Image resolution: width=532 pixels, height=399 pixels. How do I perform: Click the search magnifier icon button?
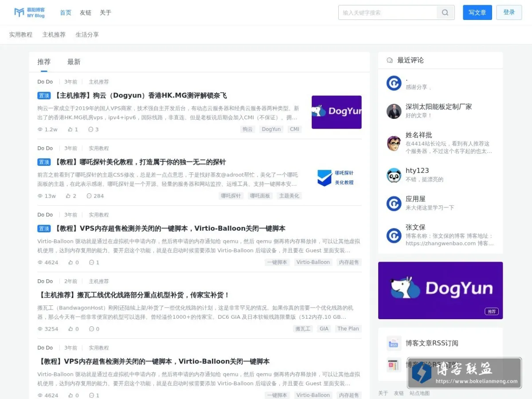coord(445,12)
